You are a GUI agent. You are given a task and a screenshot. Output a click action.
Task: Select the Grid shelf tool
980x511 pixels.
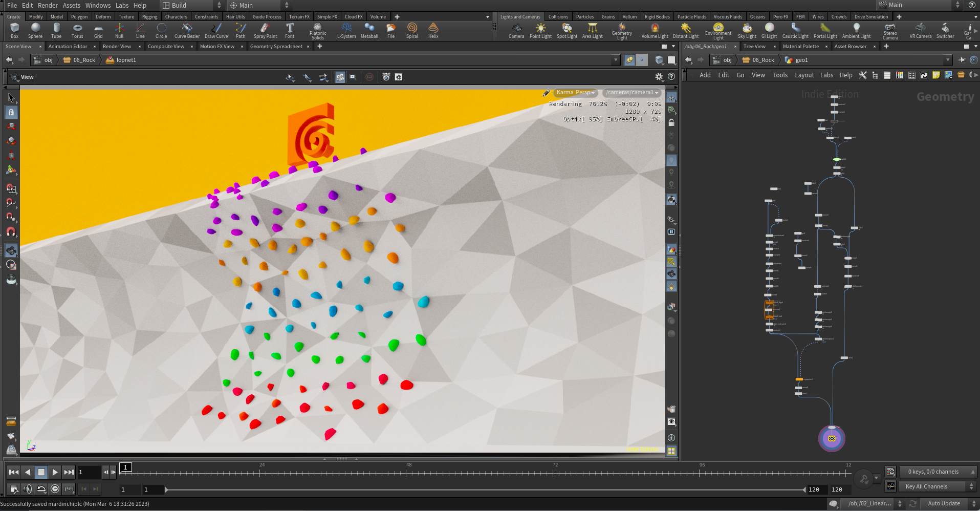coord(98,31)
